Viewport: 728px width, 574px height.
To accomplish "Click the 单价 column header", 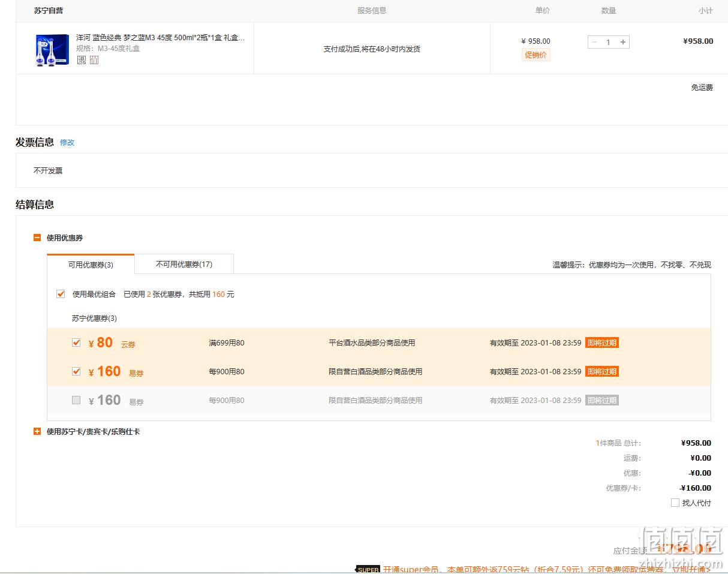I will (543, 11).
